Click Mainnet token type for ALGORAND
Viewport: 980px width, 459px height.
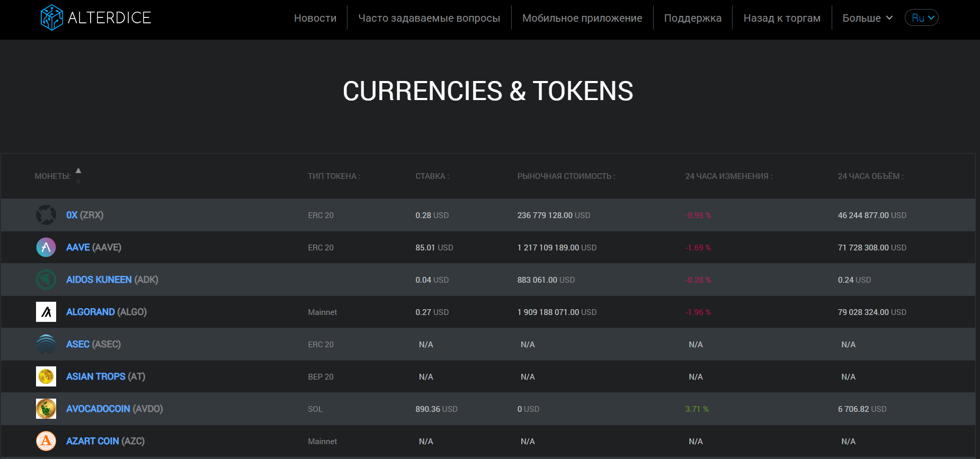coord(322,312)
